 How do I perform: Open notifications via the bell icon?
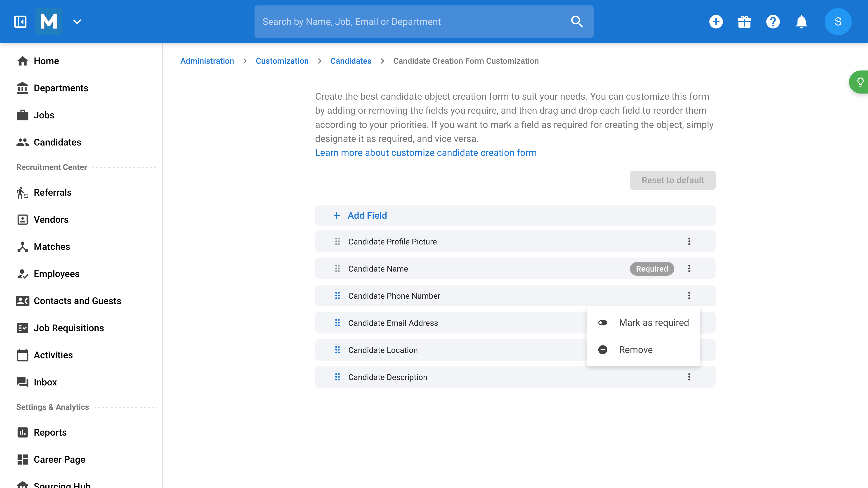801,21
